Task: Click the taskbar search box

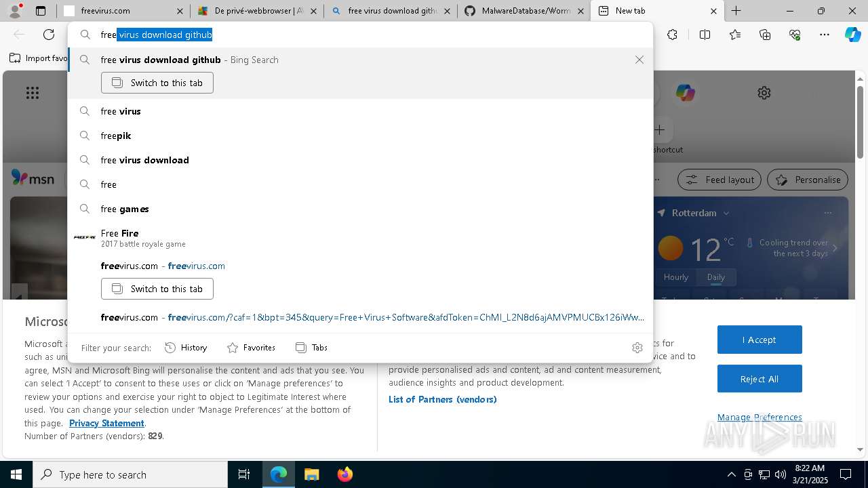Action: click(130, 474)
